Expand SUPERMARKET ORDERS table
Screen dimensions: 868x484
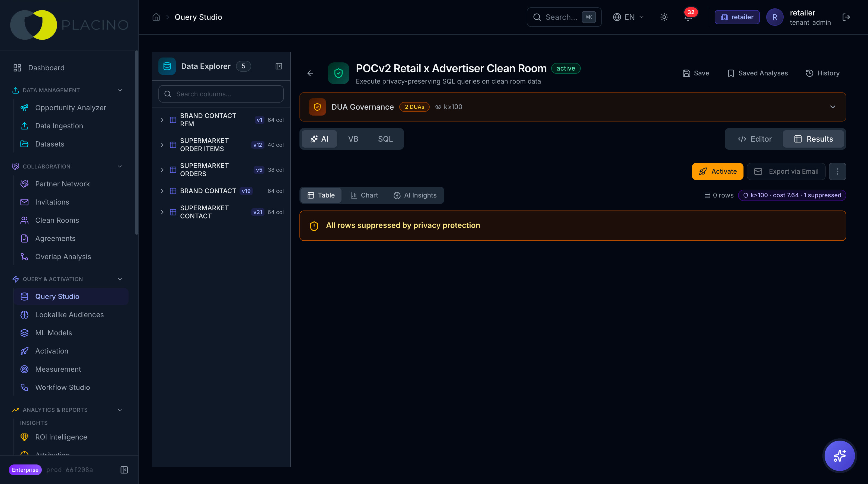[162, 170]
